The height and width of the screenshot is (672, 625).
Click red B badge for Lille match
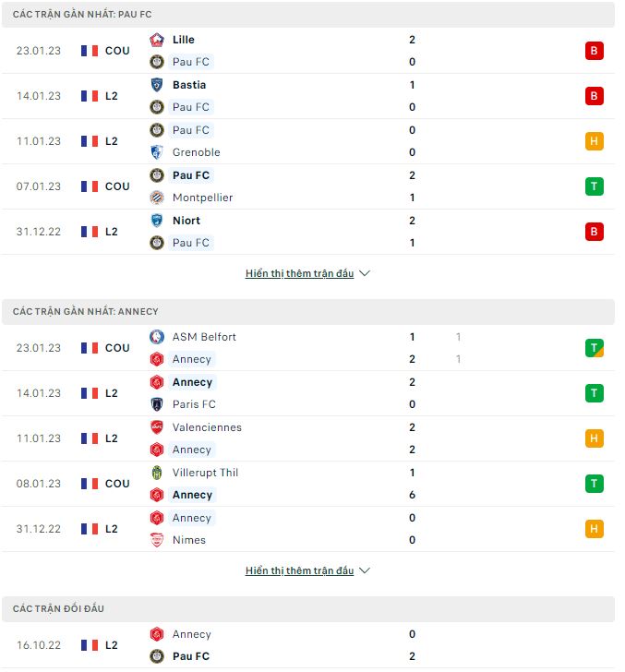(x=595, y=51)
